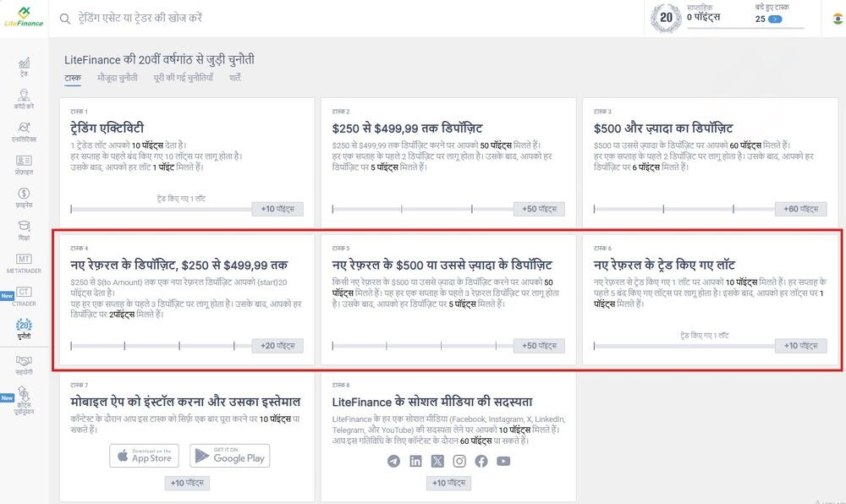Click +10 पॉइंट्स button in Task 1
Screen dimensions: 846x504
tap(277, 209)
